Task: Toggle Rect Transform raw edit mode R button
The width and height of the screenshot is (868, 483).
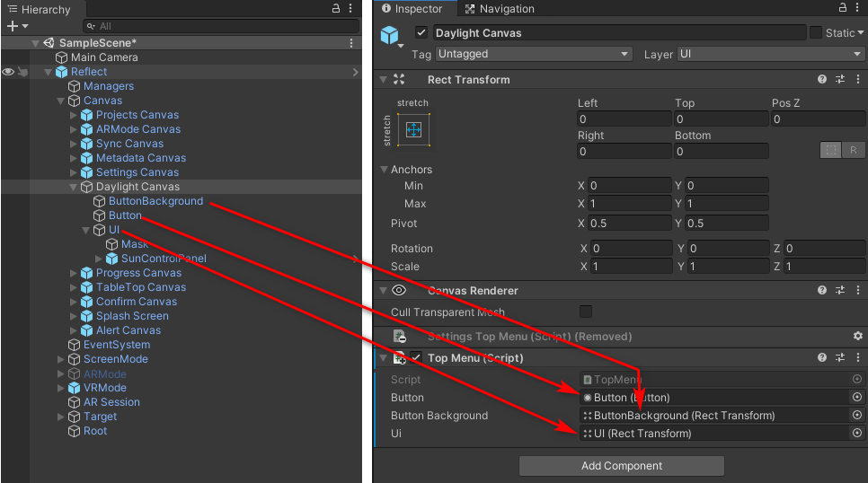Action: coord(853,151)
